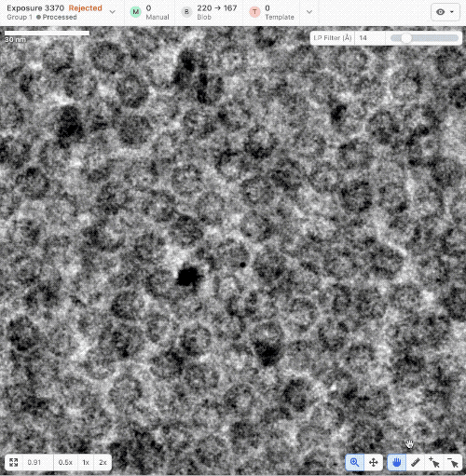Select the remove pick cursor tool
466x476 pixels.
click(x=453, y=462)
